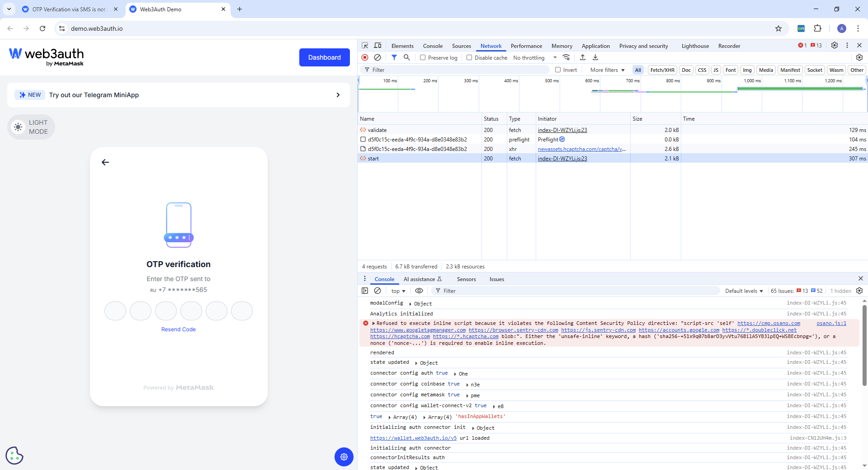This screenshot has height=470, width=868.
Task: Reload the demo.web3auth.io page
Action: click(42, 28)
